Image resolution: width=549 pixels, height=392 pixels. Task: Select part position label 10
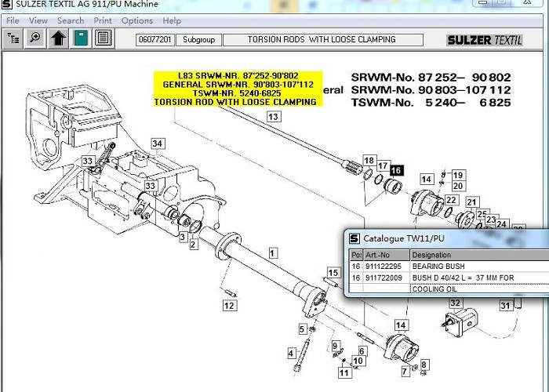tap(358, 361)
